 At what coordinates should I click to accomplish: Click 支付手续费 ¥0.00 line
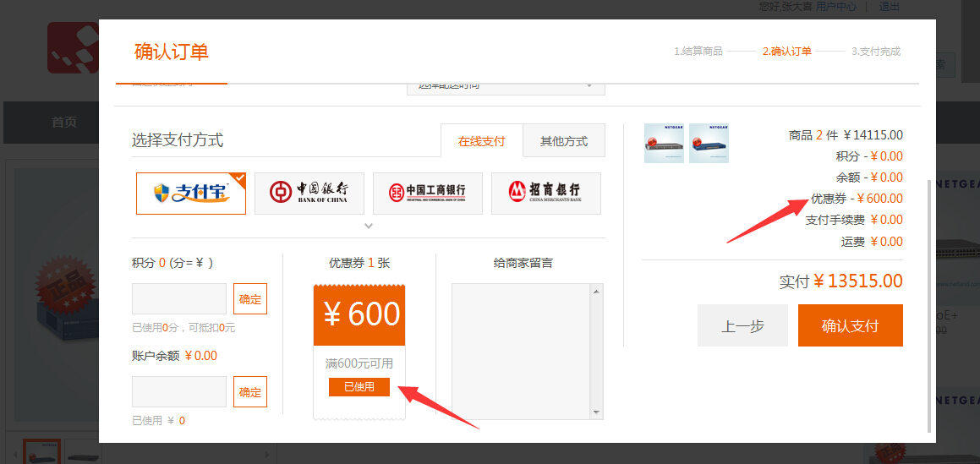click(x=854, y=220)
